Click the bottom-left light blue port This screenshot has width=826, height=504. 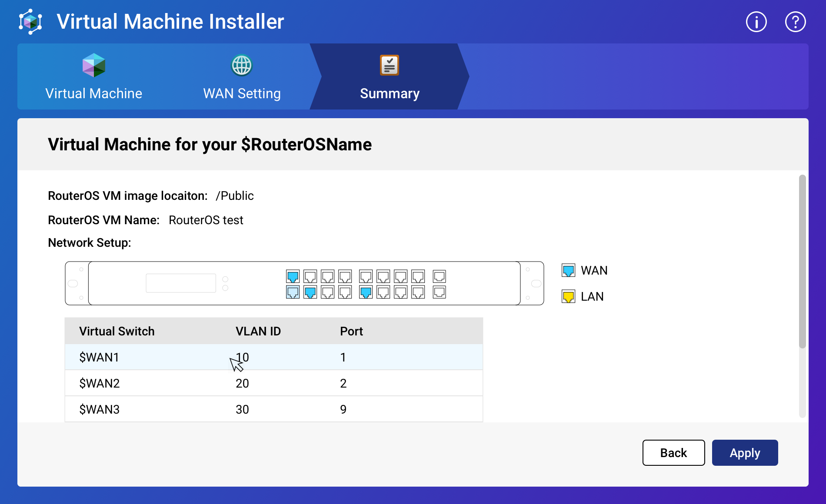pos(293,292)
